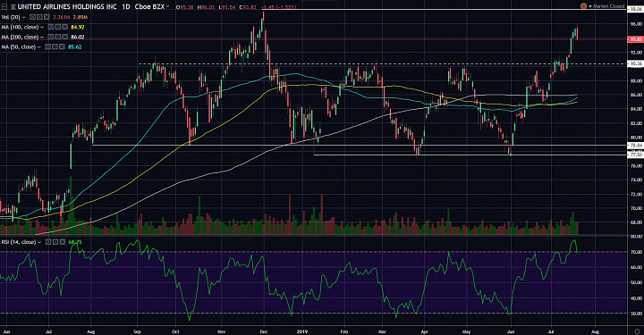Click the red 93.83 last price label
The image size is (644, 335).
[636, 39]
